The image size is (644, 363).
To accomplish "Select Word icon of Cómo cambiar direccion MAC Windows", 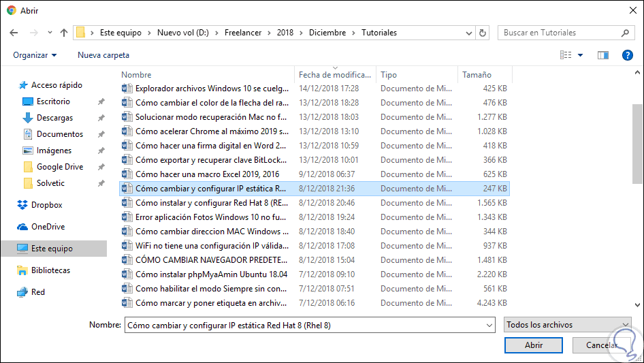I will [x=127, y=232].
